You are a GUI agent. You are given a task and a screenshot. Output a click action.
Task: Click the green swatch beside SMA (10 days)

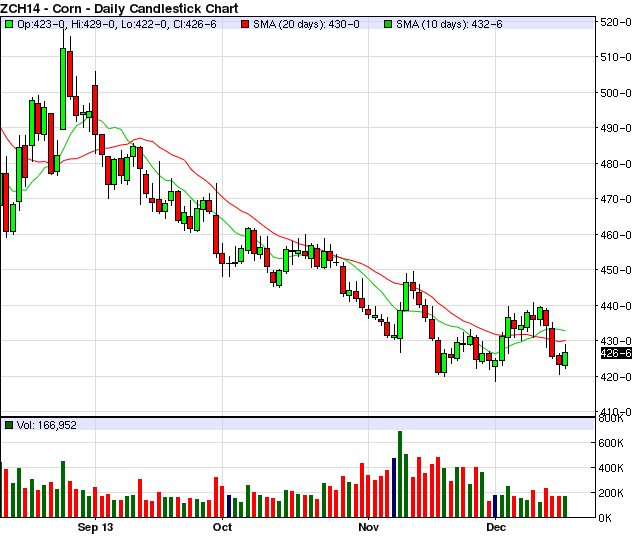[x=388, y=24]
